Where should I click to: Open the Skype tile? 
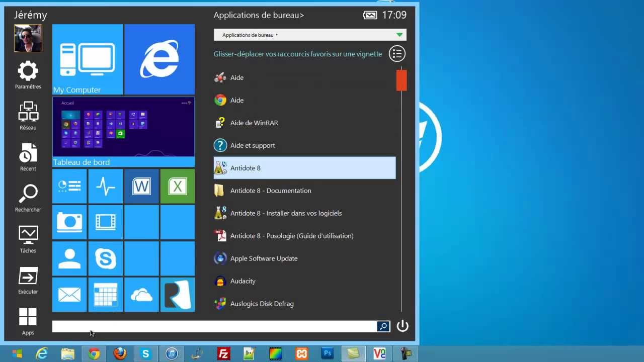tap(106, 258)
